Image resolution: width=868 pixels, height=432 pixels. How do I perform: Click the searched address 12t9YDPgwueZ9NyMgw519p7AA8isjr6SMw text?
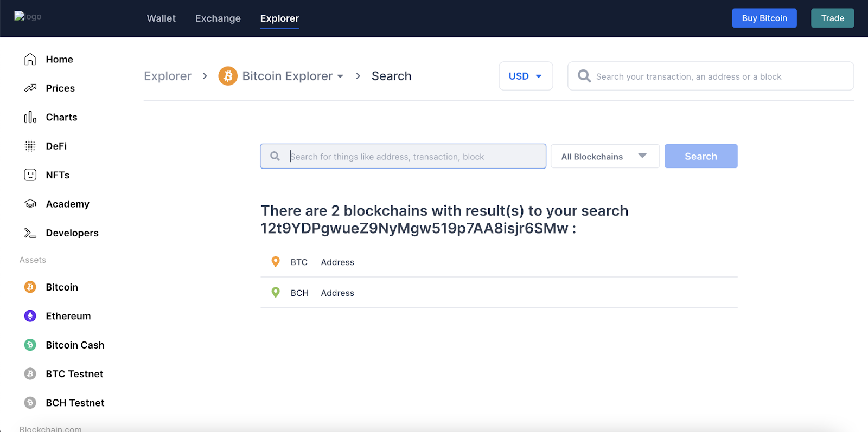pyautogui.click(x=414, y=228)
